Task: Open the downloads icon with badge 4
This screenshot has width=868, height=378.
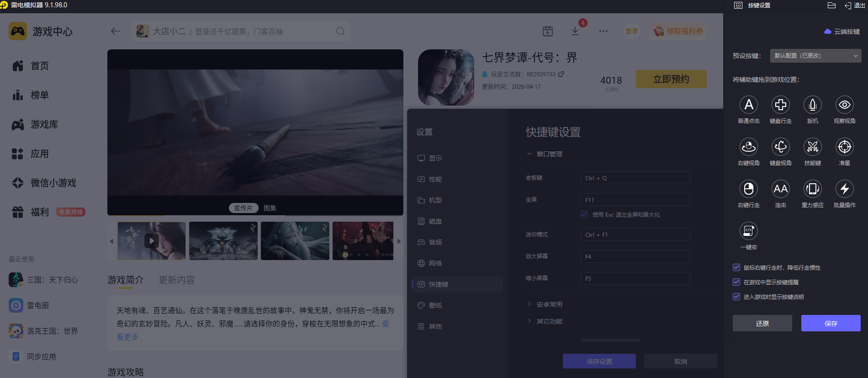Action: click(x=575, y=31)
